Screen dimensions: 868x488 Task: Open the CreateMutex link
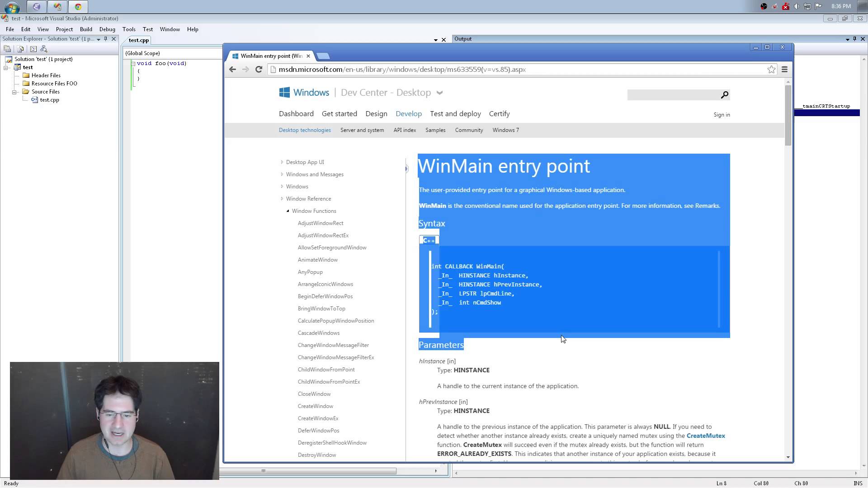(x=706, y=436)
